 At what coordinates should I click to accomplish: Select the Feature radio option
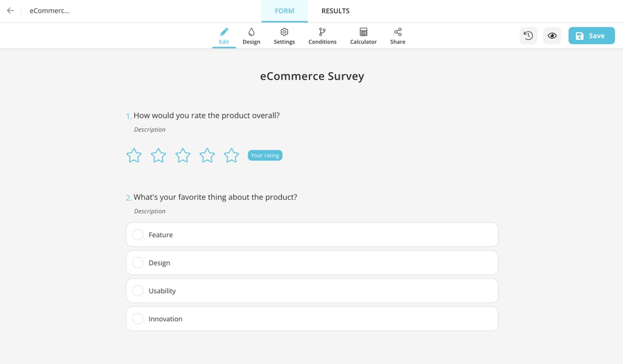coord(138,235)
